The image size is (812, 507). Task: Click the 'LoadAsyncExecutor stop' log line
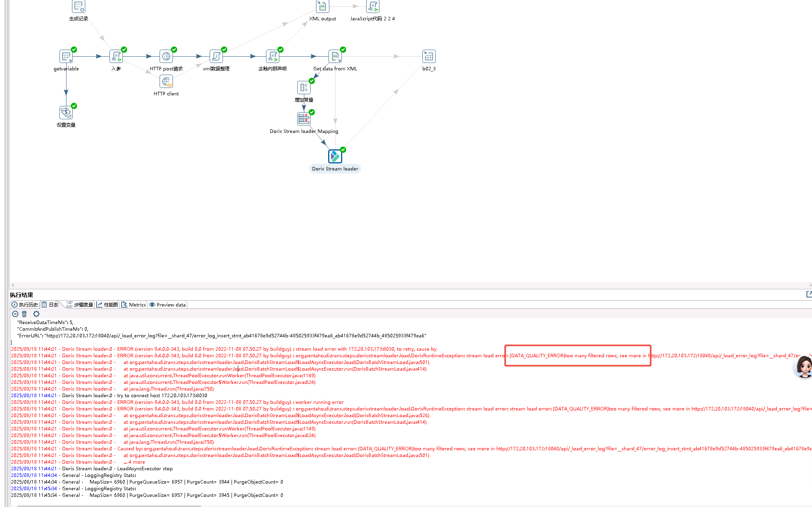point(92,469)
